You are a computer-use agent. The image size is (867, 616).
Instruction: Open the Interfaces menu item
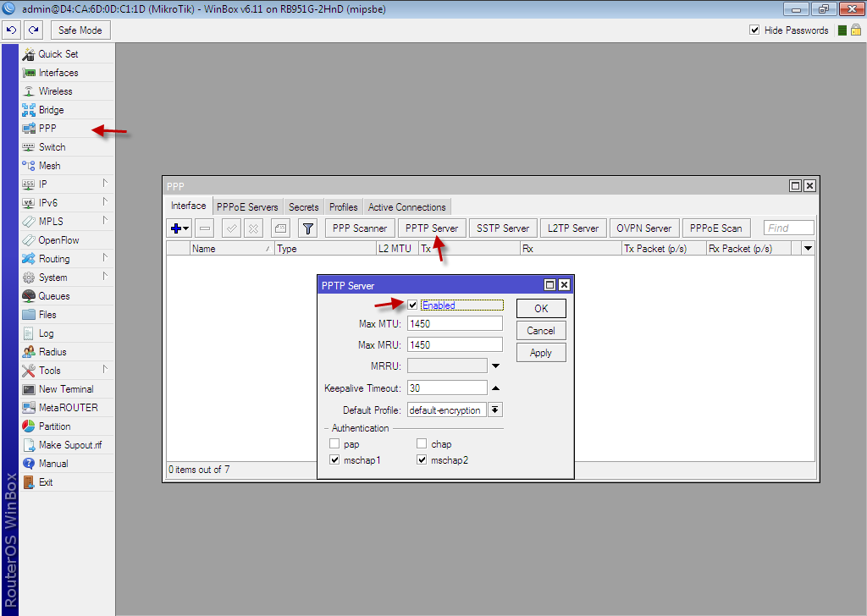(x=67, y=73)
